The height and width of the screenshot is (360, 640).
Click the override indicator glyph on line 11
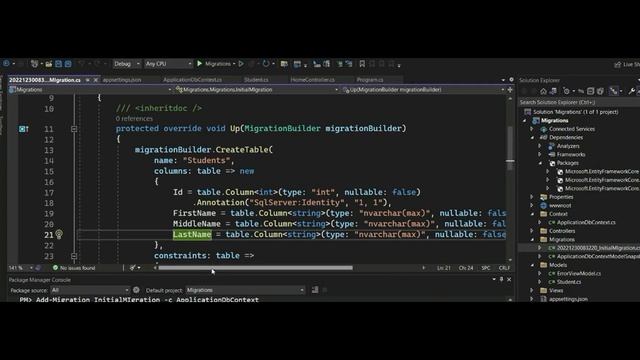click(x=24, y=129)
